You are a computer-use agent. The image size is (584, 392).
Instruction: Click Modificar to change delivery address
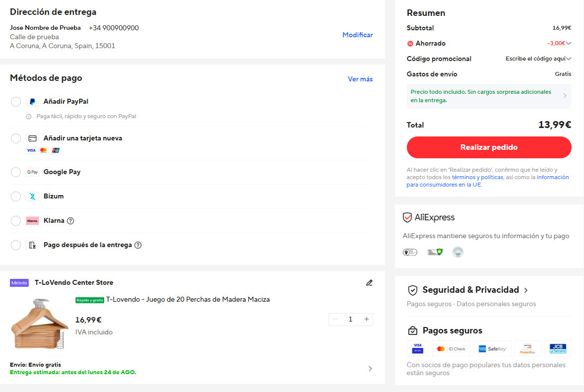[358, 35]
